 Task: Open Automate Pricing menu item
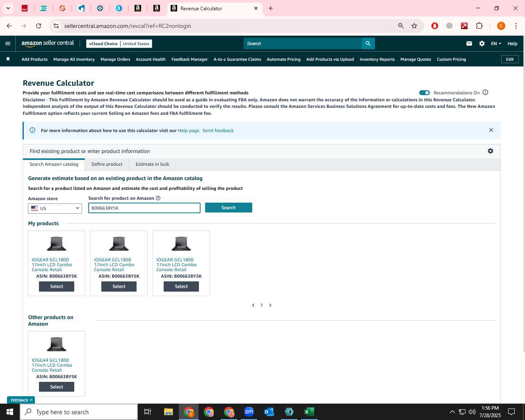(x=283, y=59)
